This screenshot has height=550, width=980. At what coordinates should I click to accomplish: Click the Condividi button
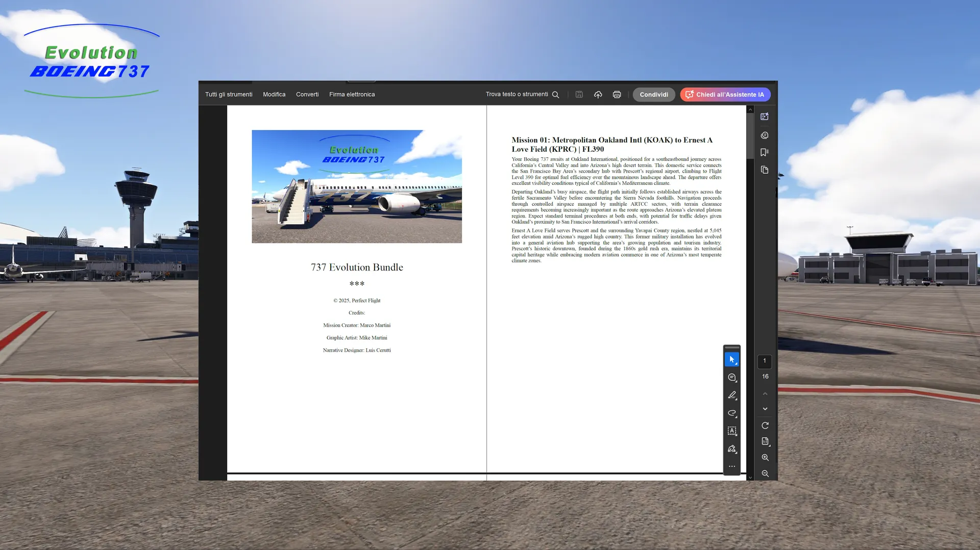click(654, 94)
